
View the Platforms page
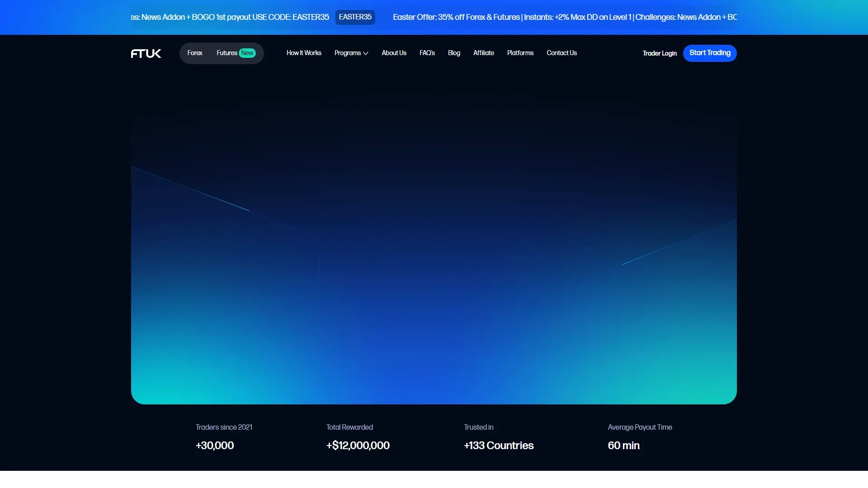[x=520, y=53]
